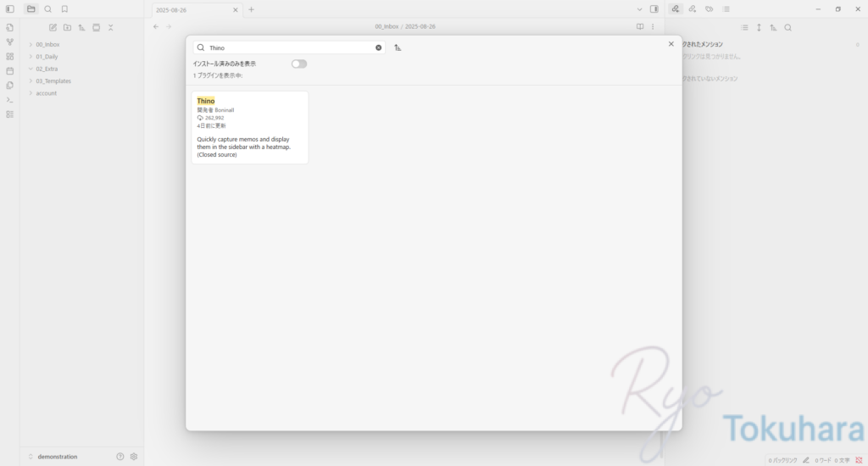
Task: Close the 2025-08-26 tab
Action: click(236, 10)
